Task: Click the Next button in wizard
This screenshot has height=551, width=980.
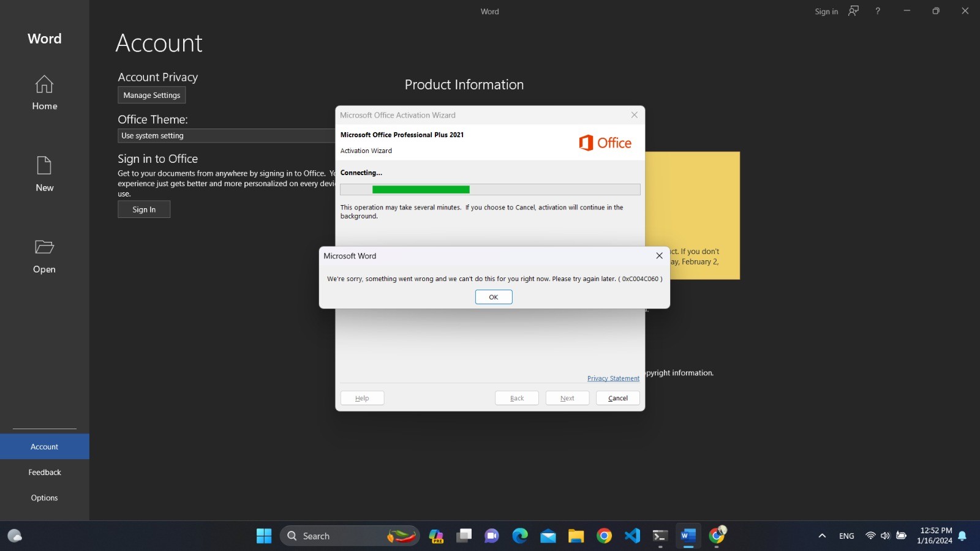Action: [567, 398]
